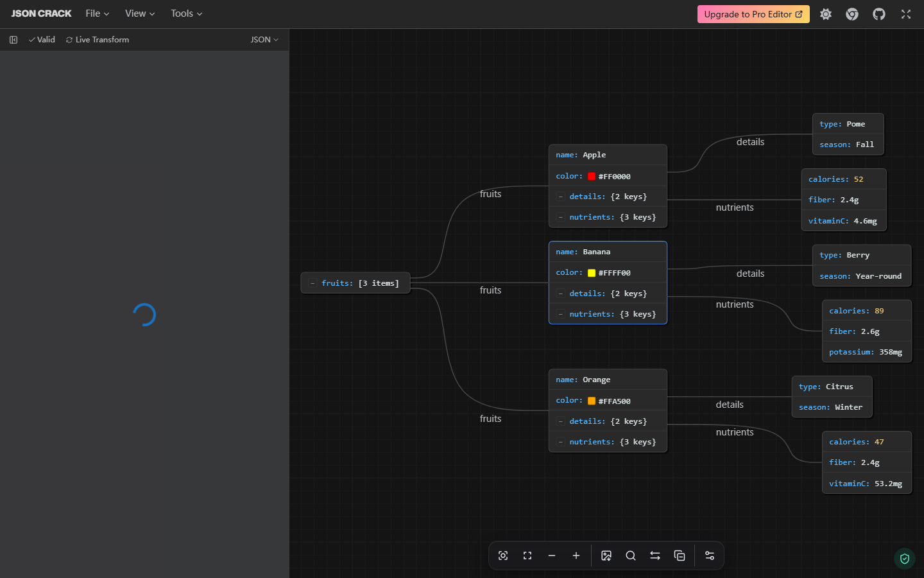The width and height of the screenshot is (924, 578).
Task: Click the green shield privacy icon
Action: [x=905, y=559]
